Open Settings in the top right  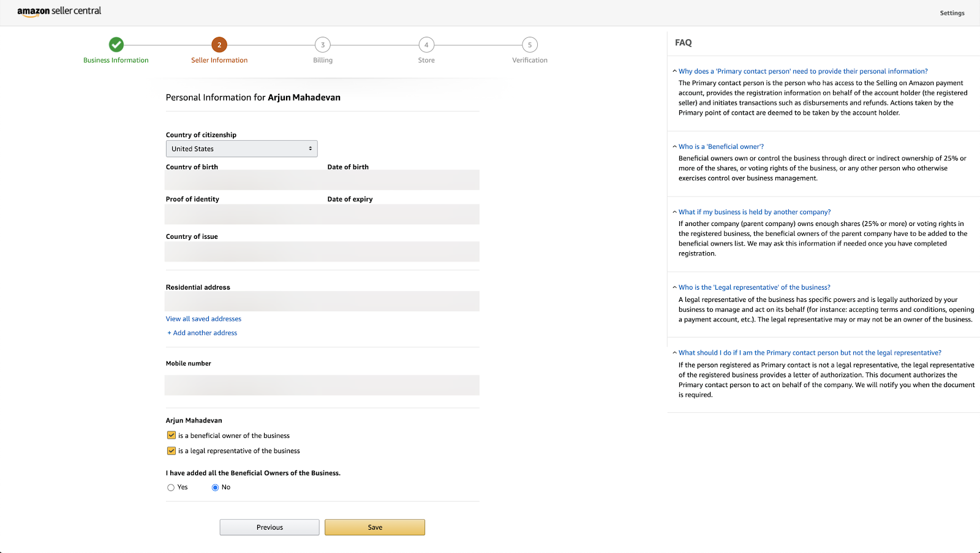tap(951, 12)
